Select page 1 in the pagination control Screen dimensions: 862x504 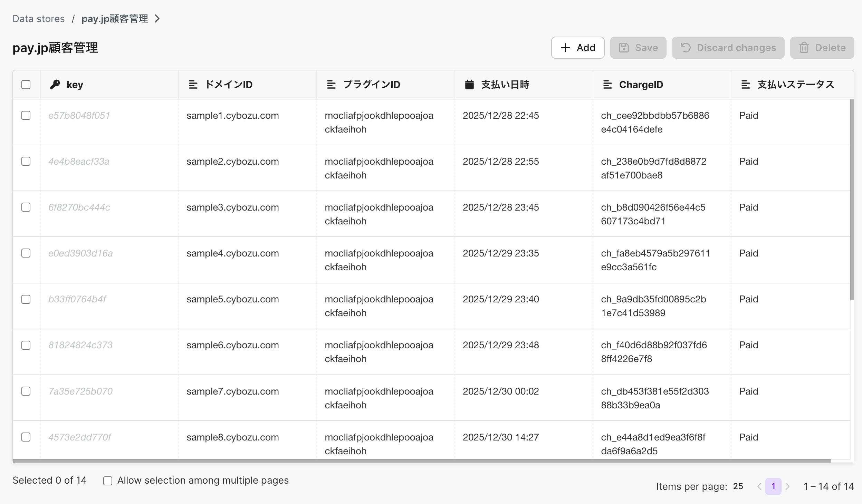click(x=773, y=486)
